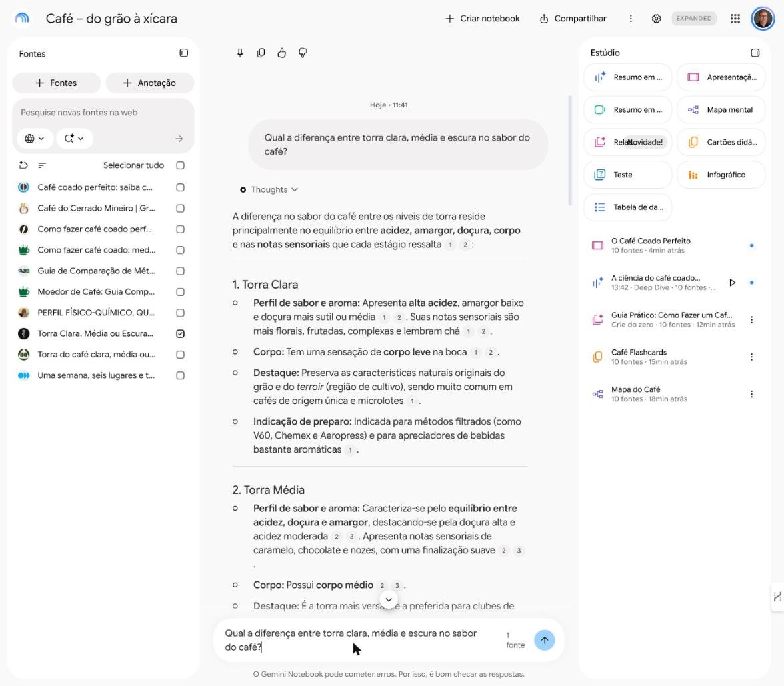Viewport: 784px width, 686px height.
Task: Open more options for Guia Prático item
Action: click(751, 320)
